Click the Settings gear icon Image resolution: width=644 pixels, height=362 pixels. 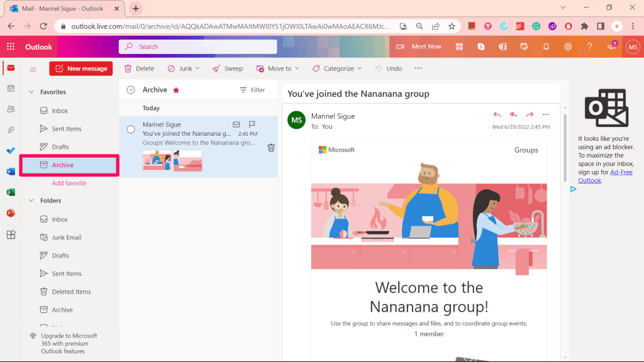pyautogui.click(x=568, y=47)
